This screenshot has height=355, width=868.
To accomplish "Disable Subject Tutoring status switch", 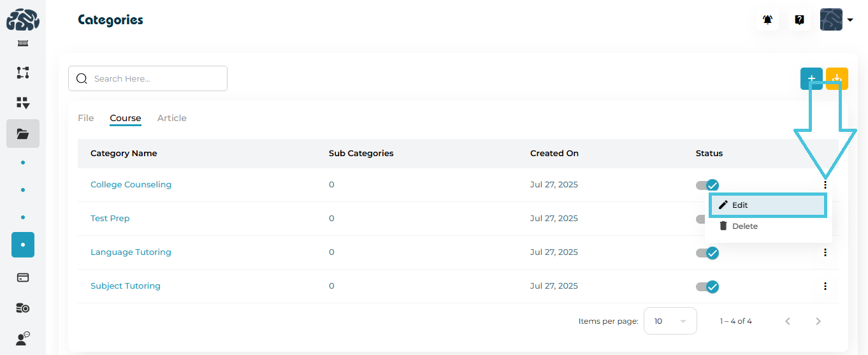I will (707, 287).
